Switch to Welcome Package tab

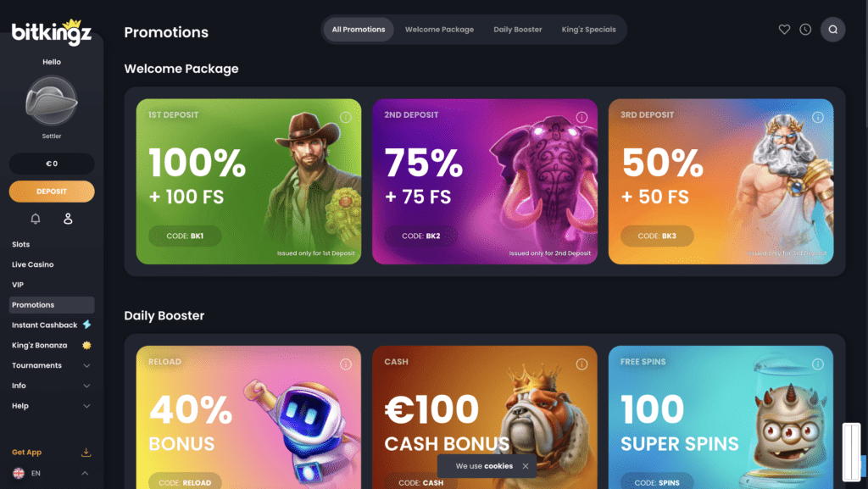(439, 30)
